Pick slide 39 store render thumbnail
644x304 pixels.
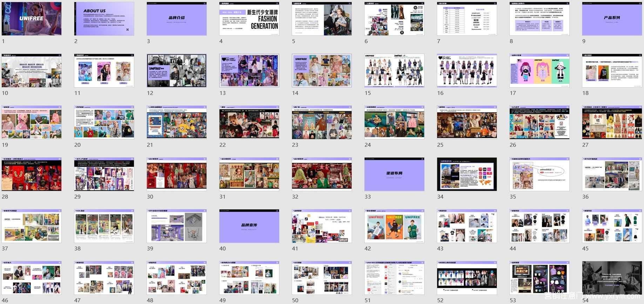coord(177,226)
